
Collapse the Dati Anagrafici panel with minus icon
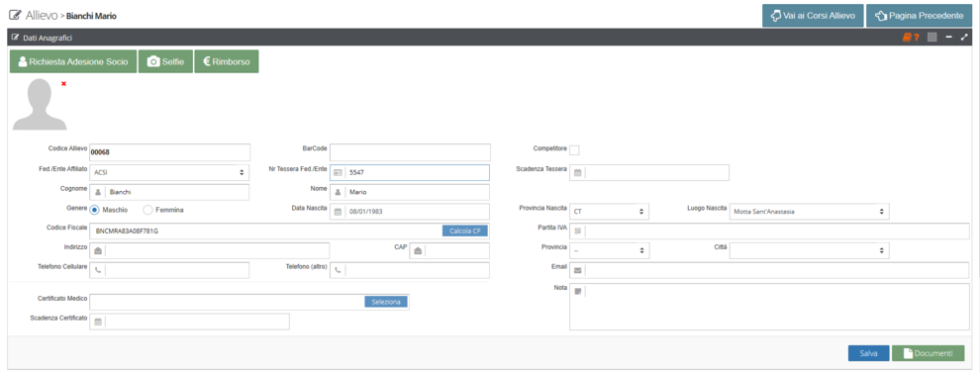(948, 38)
